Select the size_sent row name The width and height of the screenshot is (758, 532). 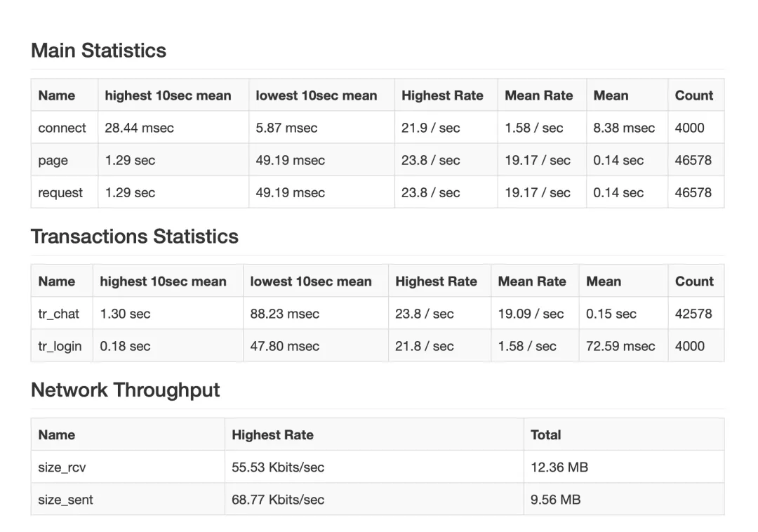(66, 500)
